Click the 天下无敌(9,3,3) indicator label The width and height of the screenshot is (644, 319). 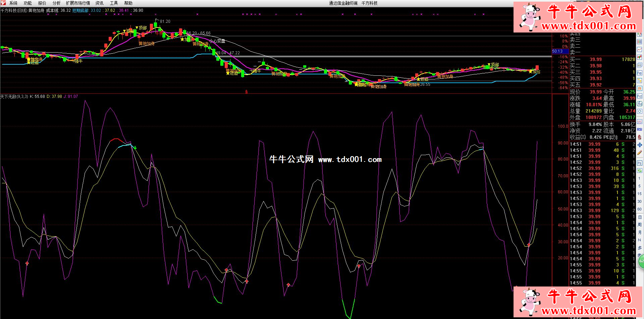pos(14,97)
